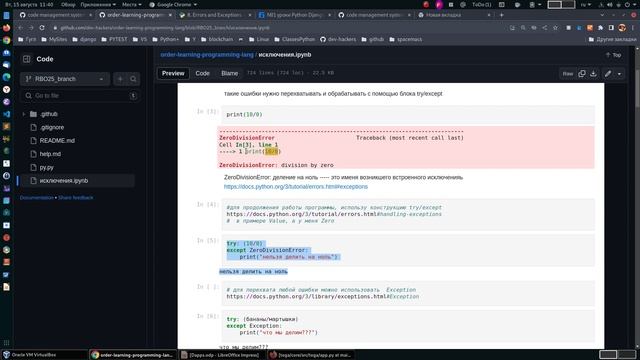Open py.py in the file tree
Viewport: 640px width, 360px height.
click(x=47, y=167)
